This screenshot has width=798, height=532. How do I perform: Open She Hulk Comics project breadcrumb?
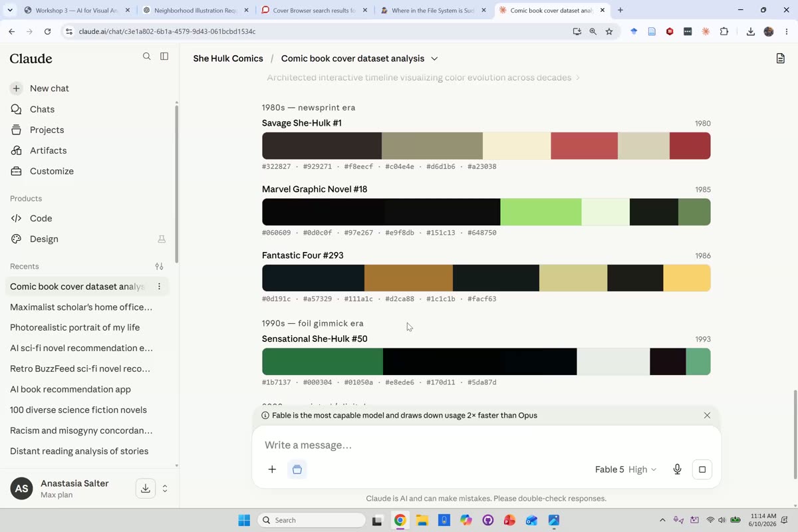[x=228, y=59]
